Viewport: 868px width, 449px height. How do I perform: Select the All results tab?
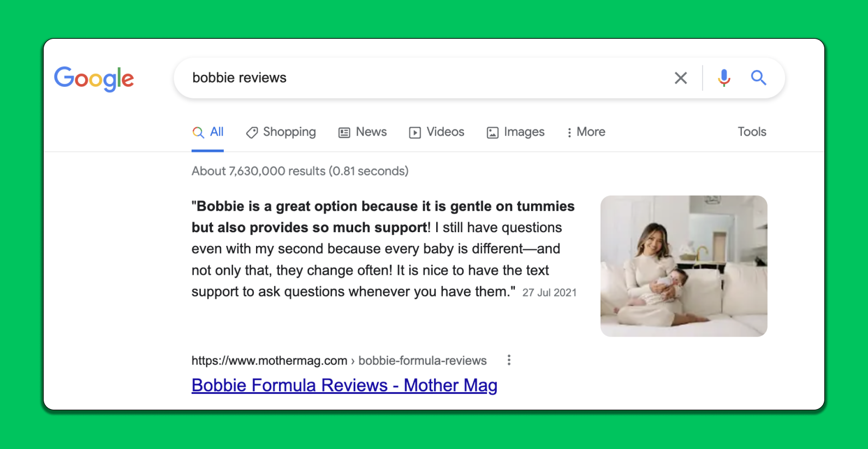tap(207, 132)
